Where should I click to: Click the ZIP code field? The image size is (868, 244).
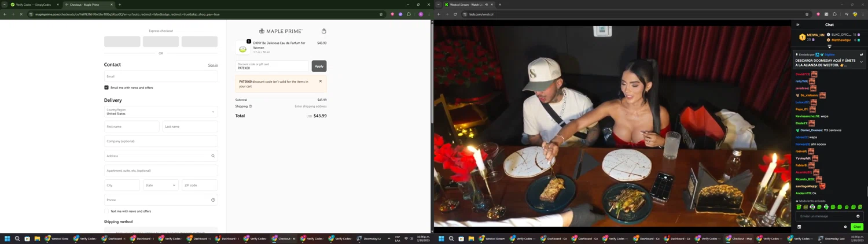(200, 185)
